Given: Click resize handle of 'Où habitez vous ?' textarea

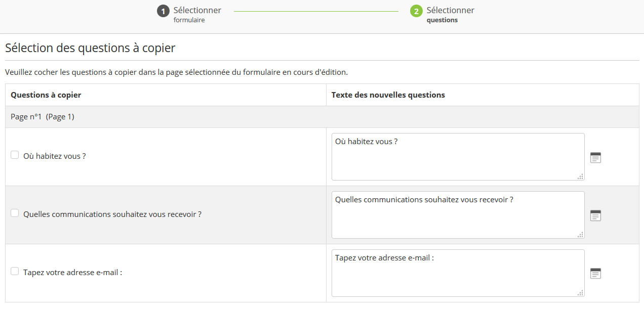Looking at the screenshot, I should pos(580,176).
